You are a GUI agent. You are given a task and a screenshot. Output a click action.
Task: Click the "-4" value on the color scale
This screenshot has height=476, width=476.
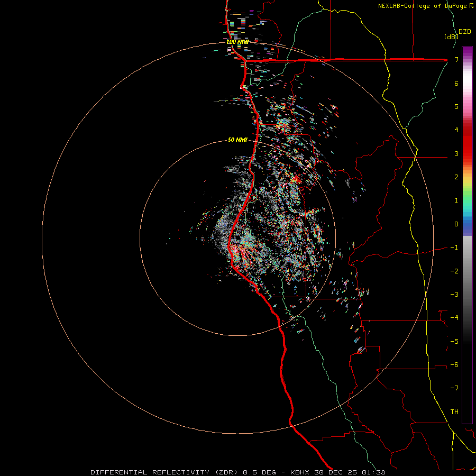coord(454,318)
